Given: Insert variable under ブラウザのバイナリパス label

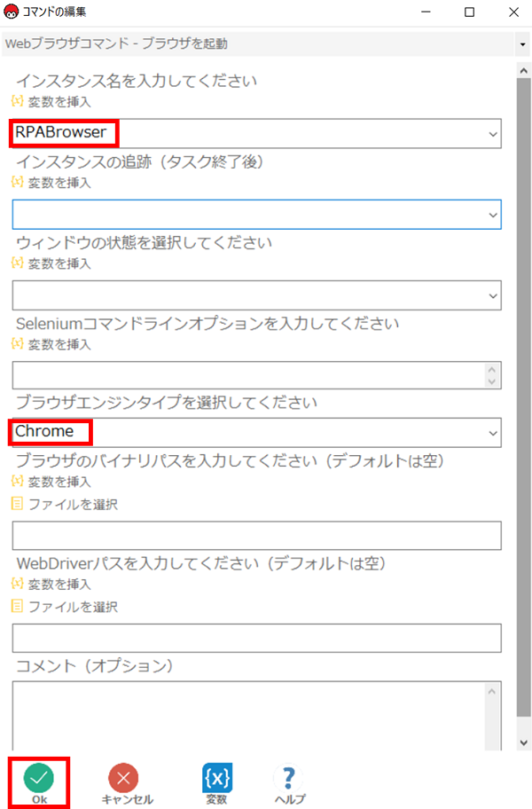Looking at the screenshot, I should tap(51, 482).
